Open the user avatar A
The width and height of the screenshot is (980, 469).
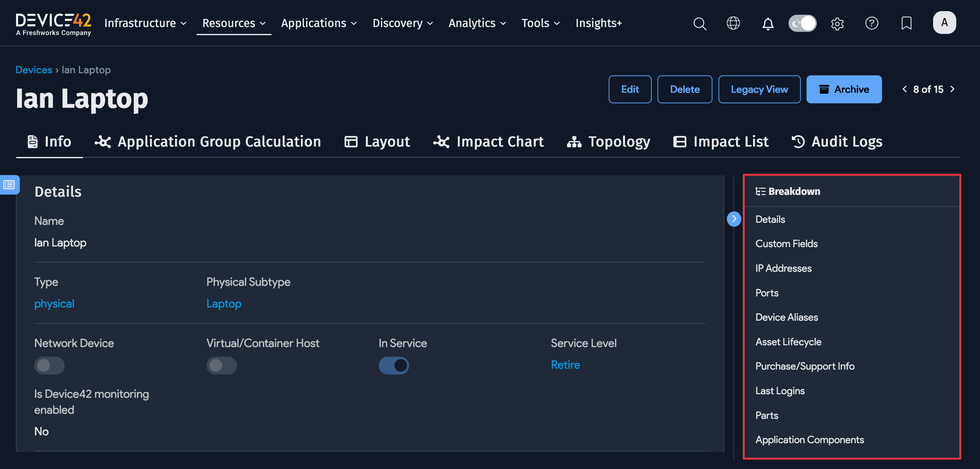944,23
